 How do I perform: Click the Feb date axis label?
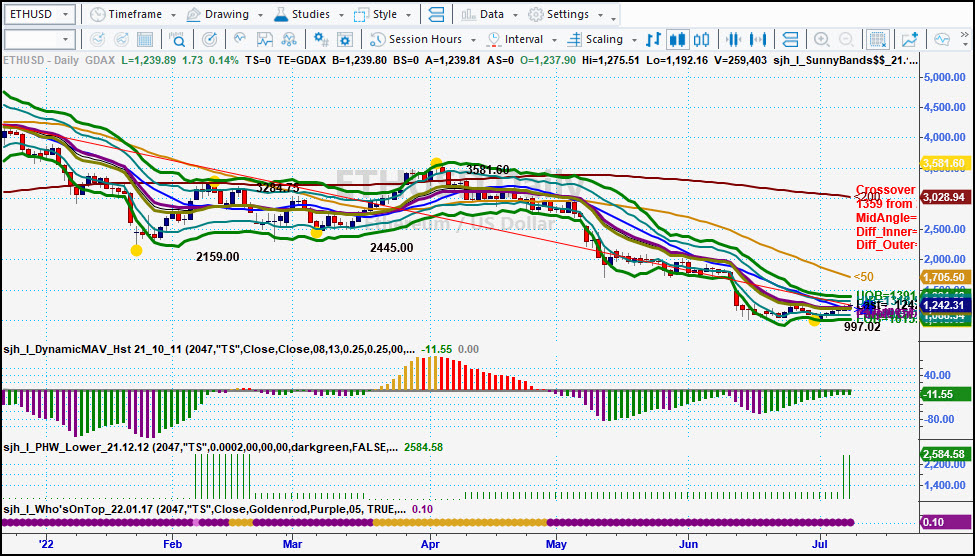pos(172,543)
